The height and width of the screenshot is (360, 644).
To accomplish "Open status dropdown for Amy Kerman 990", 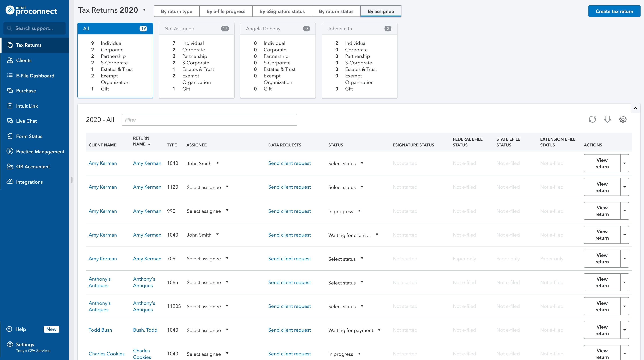I will [344, 211].
